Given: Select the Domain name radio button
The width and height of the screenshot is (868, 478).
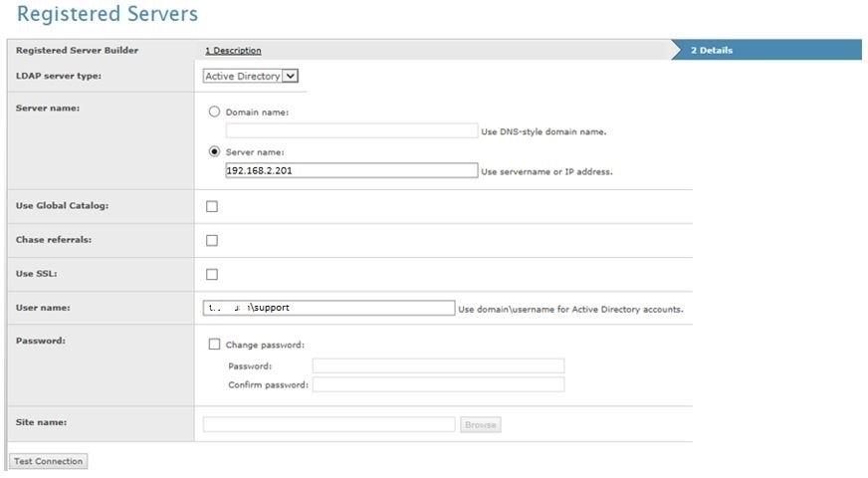Looking at the screenshot, I should tap(213, 113).
